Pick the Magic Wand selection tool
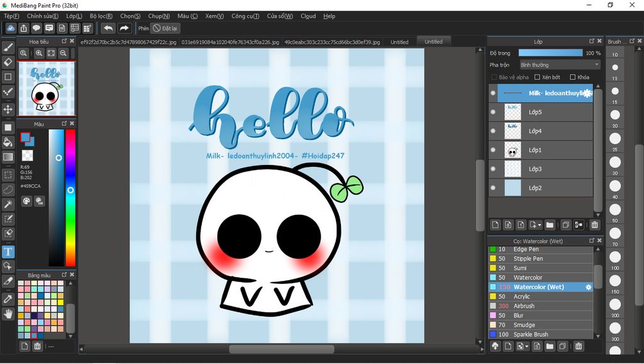Image resolution: width=644 pixels, height=364 pixels. (8, 205)
